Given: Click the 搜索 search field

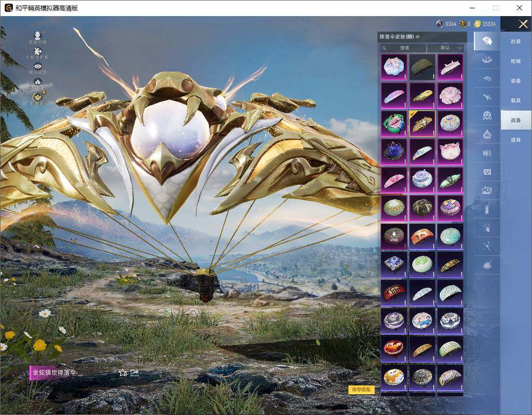Looking at the screenshot, I should point(403,48).
